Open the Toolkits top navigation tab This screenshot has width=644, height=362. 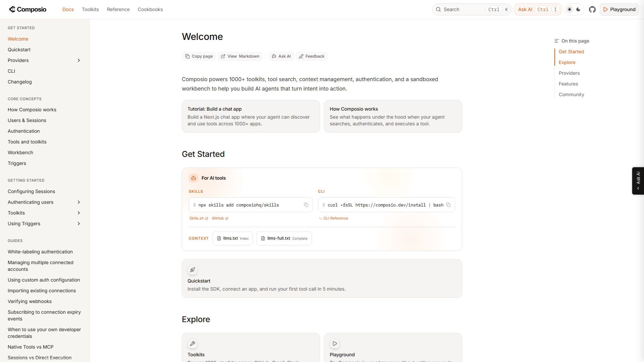click(x=90, y=9)
